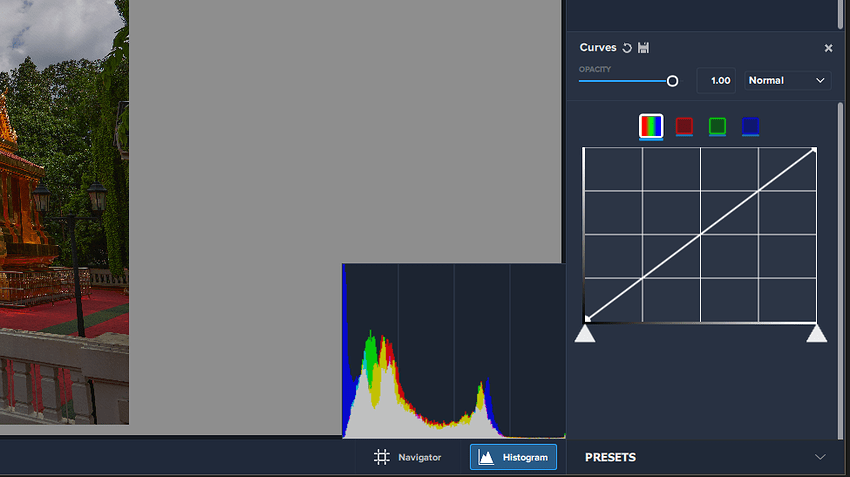Click the right panel scrollbar
This screenshot has width=850, height=477.
[841, 271]
